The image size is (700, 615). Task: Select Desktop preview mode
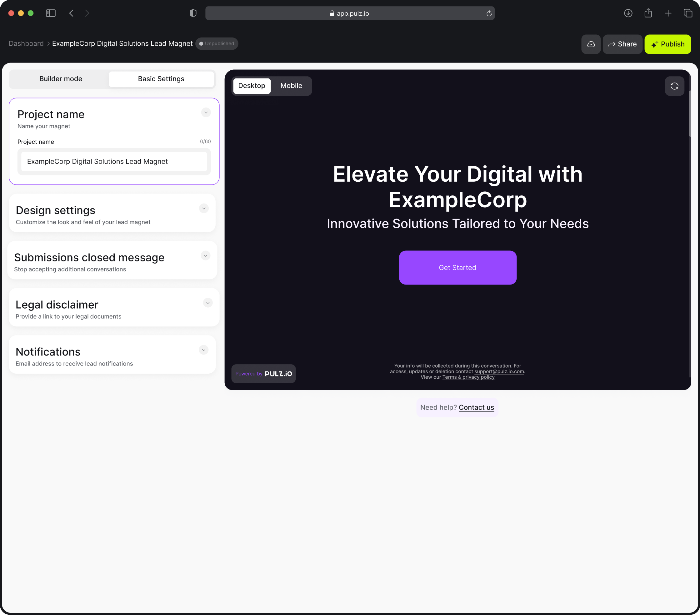point(252,86)
